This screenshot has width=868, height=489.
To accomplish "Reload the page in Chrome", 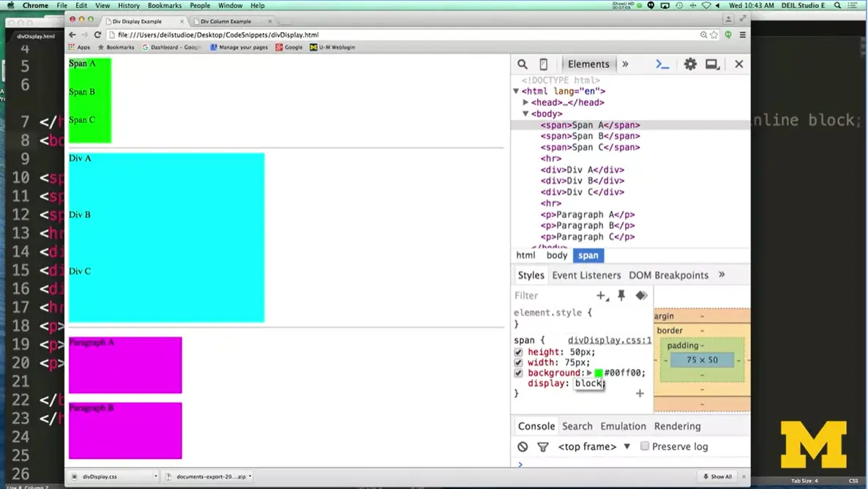I will (x=97, y=34).
